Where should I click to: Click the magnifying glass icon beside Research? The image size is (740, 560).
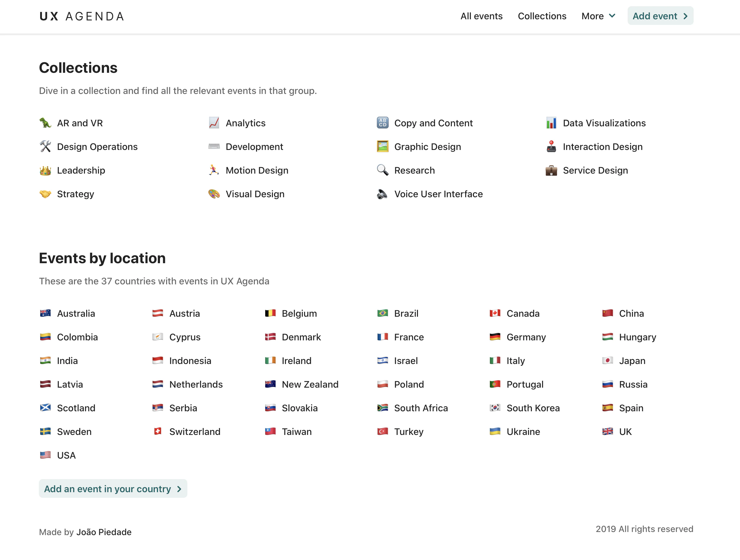(x=382, y=170)
